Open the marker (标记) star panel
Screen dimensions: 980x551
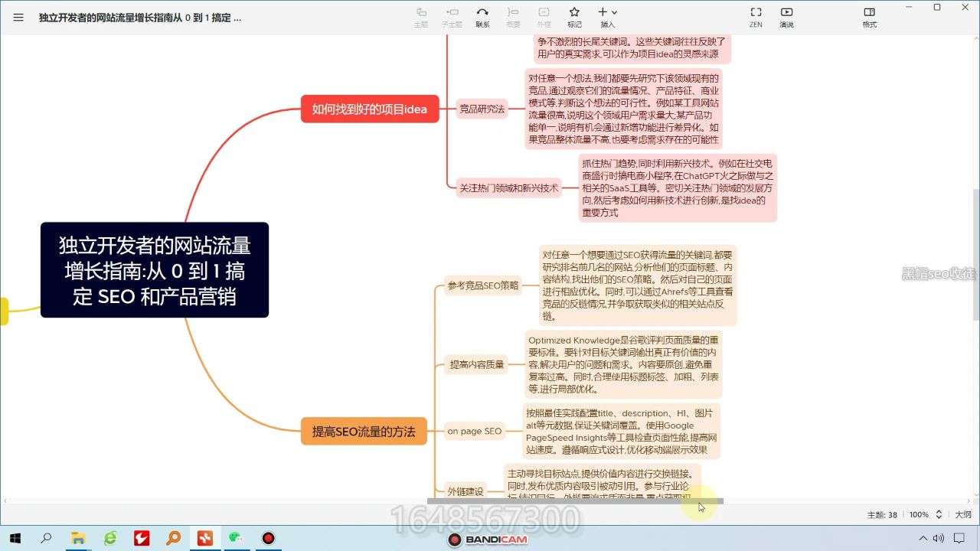pyautogui.click(x=576, y=15)
